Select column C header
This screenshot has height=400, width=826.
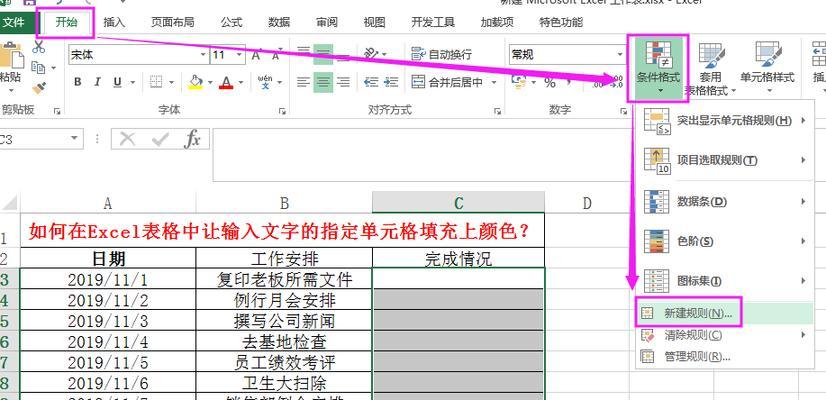(x=458, y=202)
